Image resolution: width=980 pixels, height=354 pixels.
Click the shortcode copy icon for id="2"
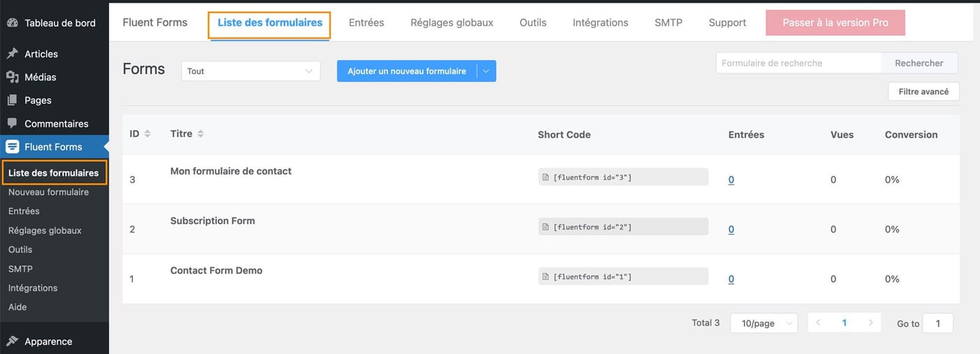pos(545,227)
